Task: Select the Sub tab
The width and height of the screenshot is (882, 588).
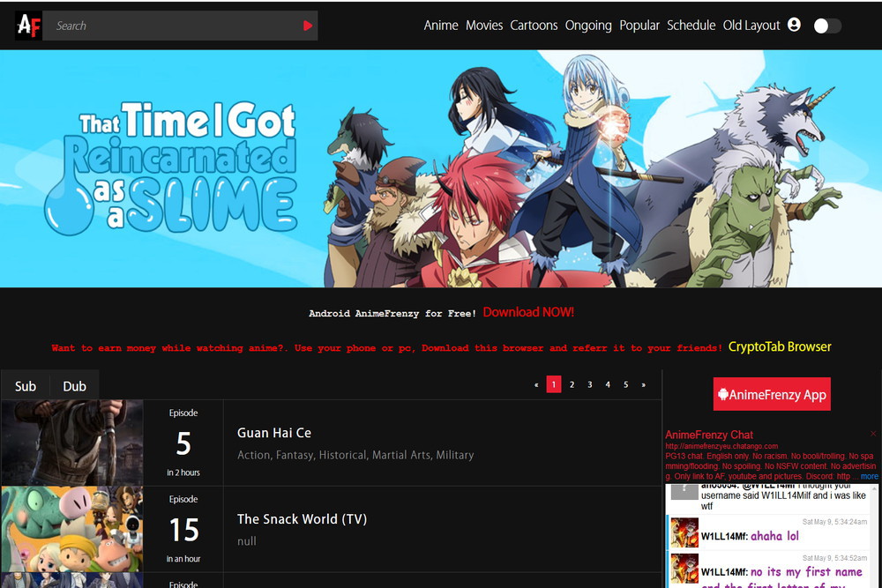Action: coord(25,385)
